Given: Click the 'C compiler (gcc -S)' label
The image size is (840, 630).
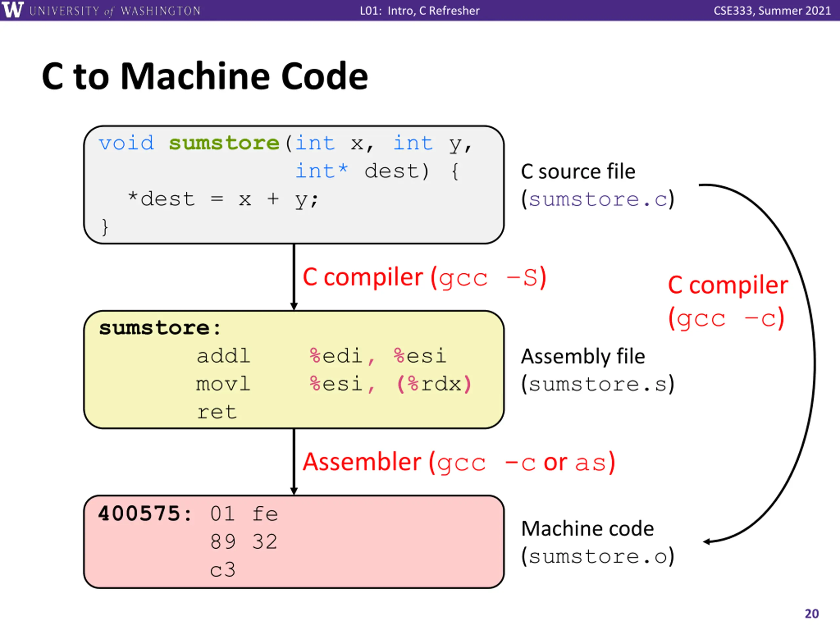Looking at the screenshot, I should click(x=425, y=277).
